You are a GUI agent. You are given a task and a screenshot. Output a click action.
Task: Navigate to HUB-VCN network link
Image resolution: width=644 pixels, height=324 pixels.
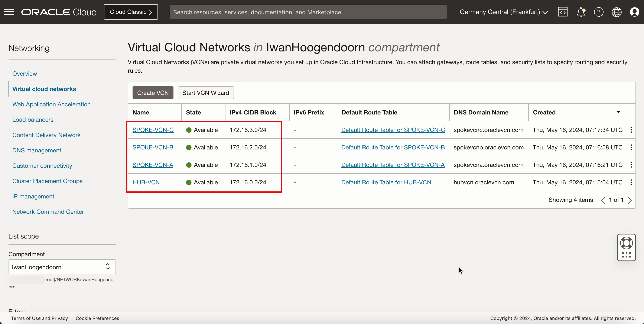(146, 182)
